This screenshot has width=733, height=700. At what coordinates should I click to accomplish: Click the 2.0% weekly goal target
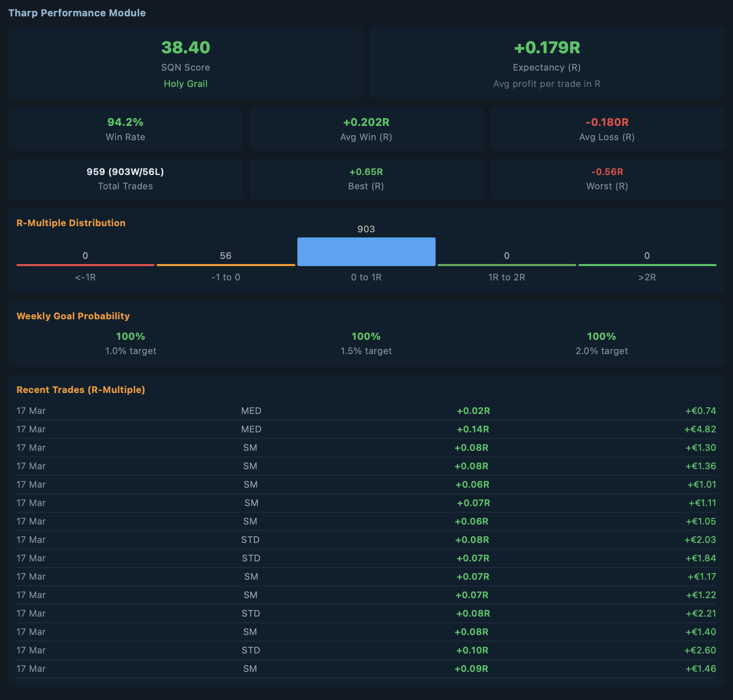(x=601, y=336)
